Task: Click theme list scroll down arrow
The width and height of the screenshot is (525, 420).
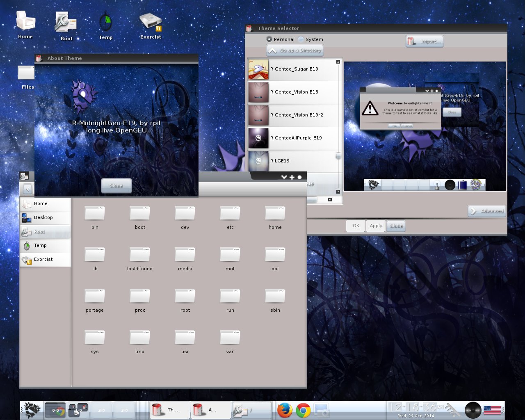Action: (x=338, y=192)
